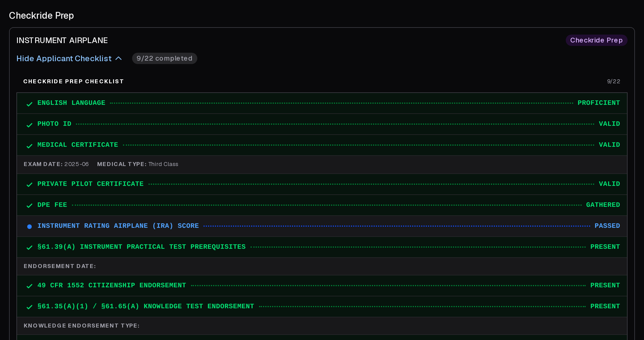644x340 pixels.
Task: Click the purple Checkride Prep tag
Action: (x=596, y=40)
